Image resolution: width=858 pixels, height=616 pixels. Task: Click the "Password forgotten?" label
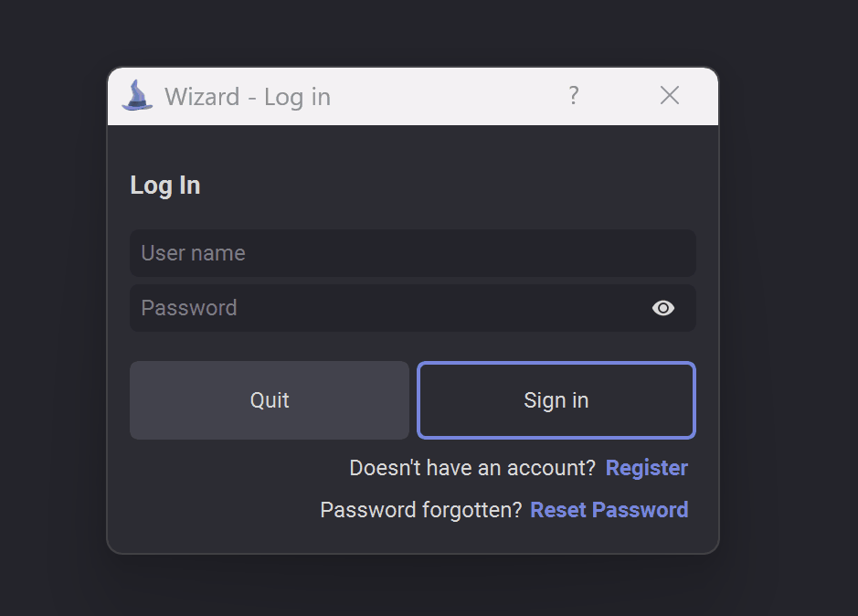tap(421, 510)
